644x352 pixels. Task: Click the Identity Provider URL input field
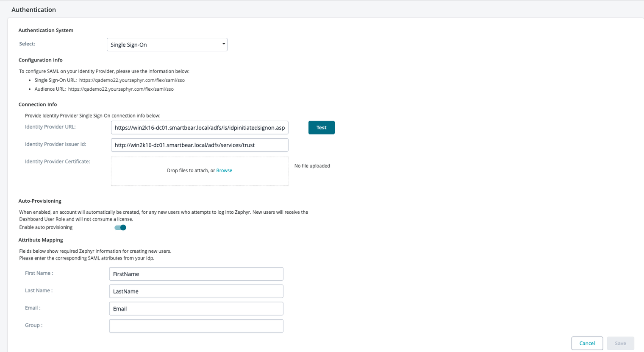pyautogui.click(x=199, y=127)
